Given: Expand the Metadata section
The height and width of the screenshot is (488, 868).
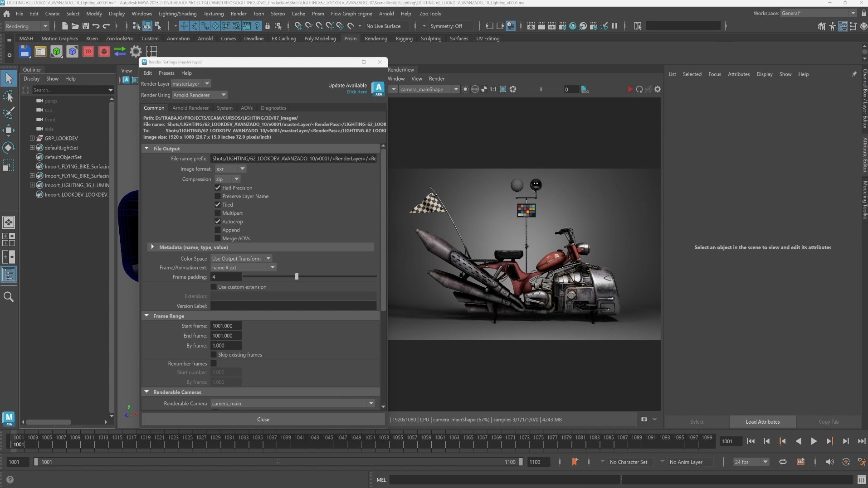Looking at the screenshot, I should [152, 247].
